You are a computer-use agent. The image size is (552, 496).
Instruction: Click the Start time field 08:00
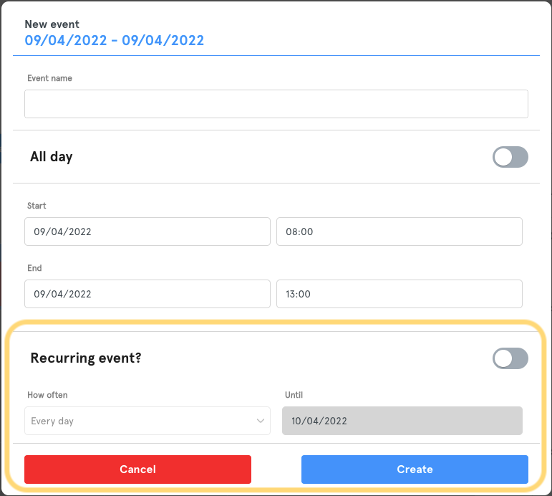point(399,231)
